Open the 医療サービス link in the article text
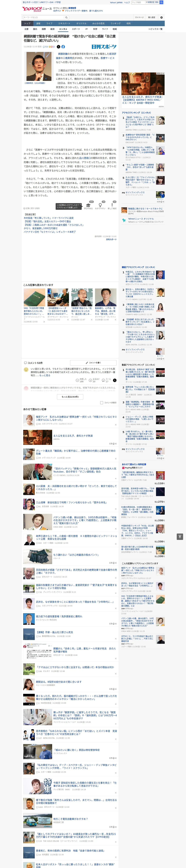 (x=107, y=58)
